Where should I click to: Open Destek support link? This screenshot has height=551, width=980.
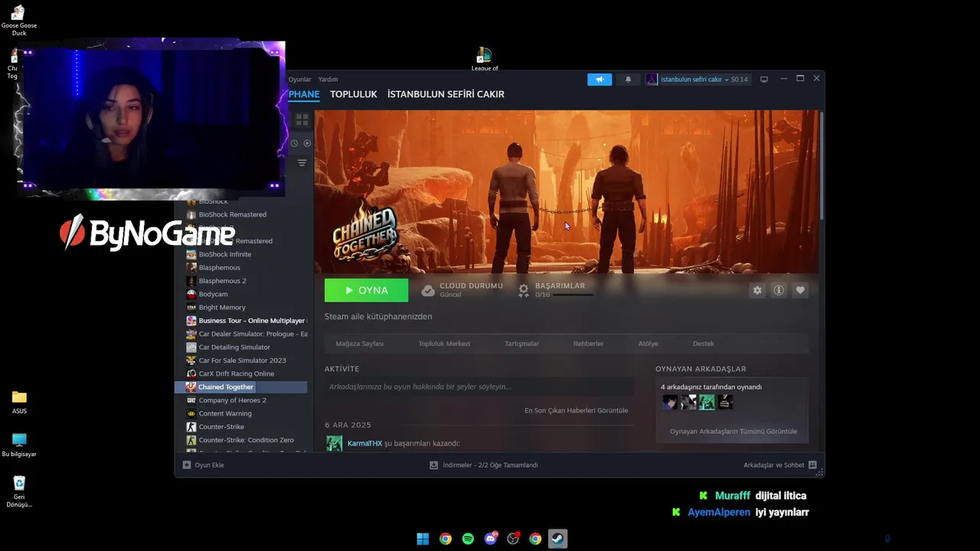coord(704,344)
